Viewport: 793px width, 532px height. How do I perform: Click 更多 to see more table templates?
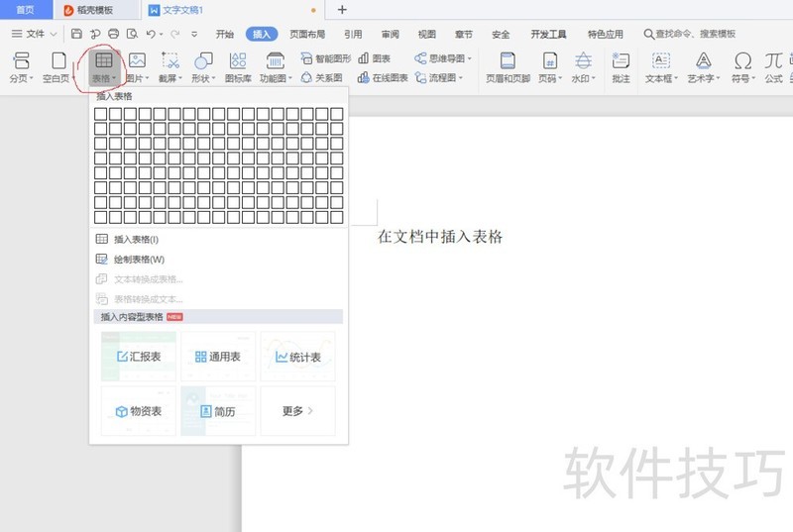(298, 411)
